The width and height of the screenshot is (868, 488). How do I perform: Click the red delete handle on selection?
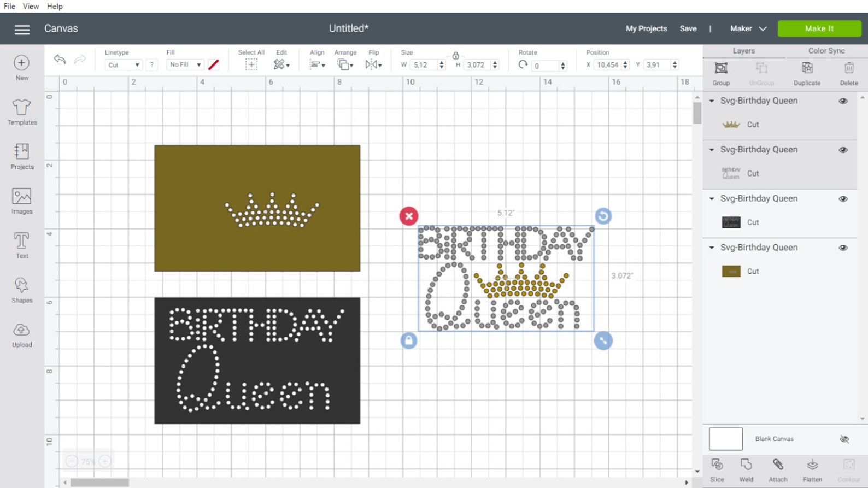click(409, 216)
